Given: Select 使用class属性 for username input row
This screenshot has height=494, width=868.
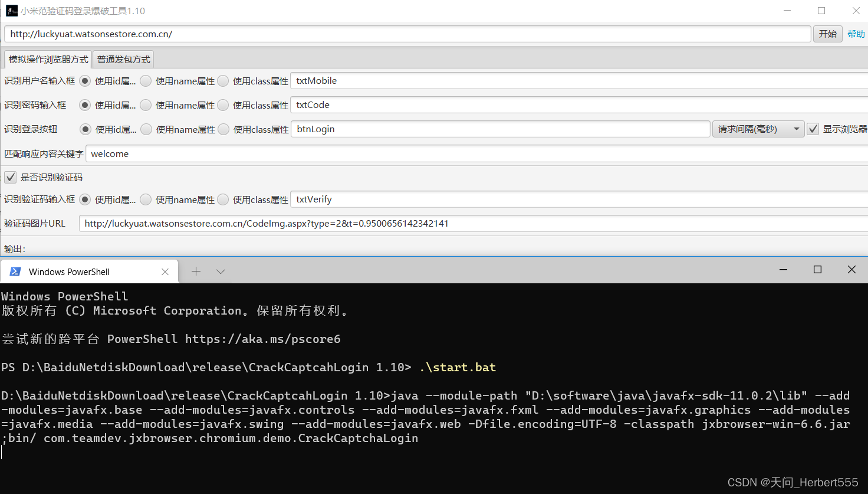Looking at the screenshot, I should tap(223, 81).
